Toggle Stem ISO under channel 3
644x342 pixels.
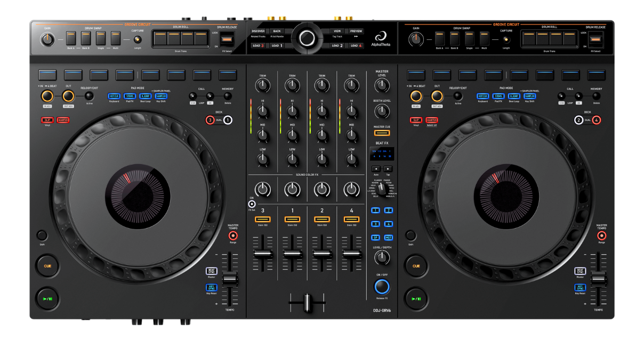click(x=263, y=219)
